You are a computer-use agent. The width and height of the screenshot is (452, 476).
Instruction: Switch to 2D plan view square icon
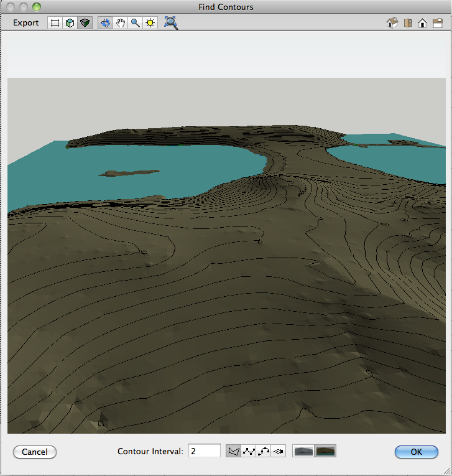55,23
